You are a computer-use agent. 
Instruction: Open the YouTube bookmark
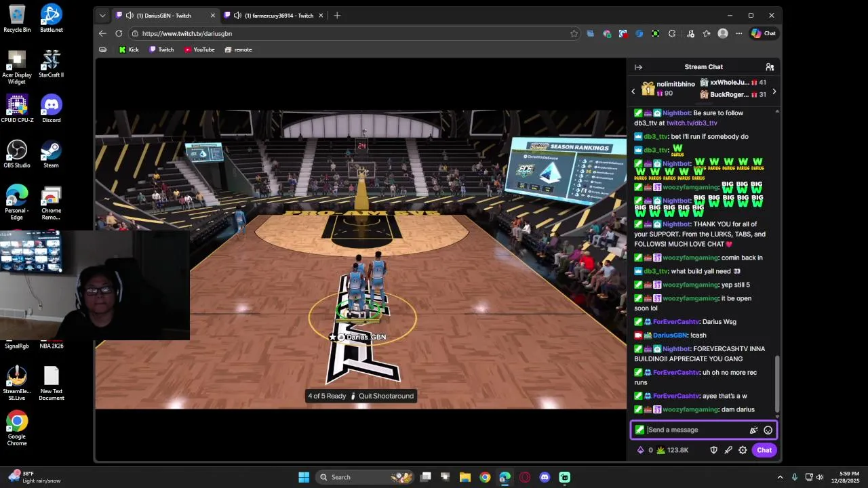[x=199, y=49]
